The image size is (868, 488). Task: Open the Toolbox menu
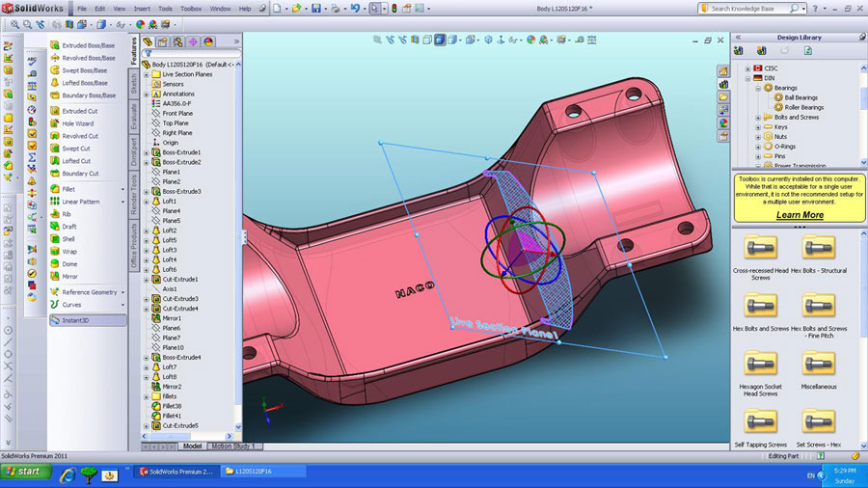tap(191, 9)
